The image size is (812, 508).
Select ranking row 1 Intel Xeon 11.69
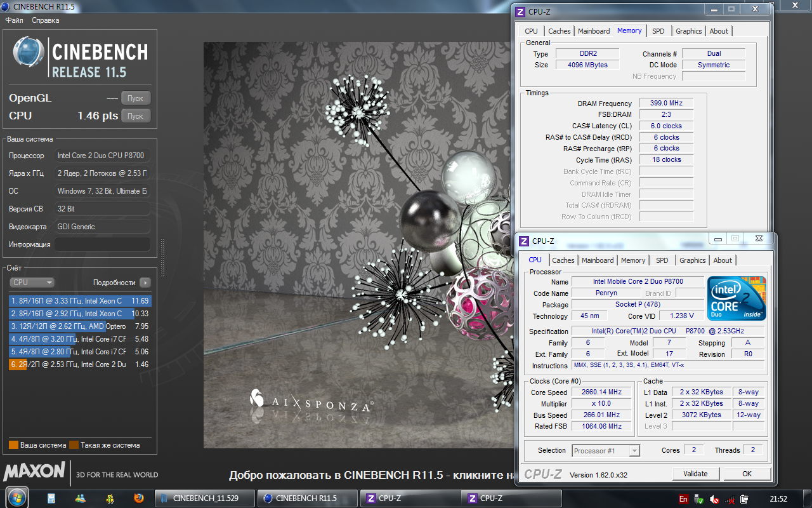[x=80, y=301]
